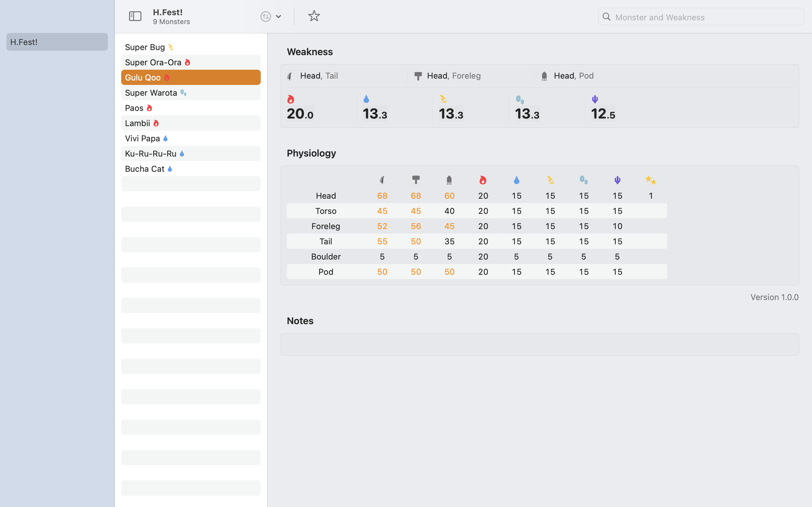Viewport: 812px width, 507px height.
Task: Toggle the sidebar panel button
Action: [x=135, y=16]
